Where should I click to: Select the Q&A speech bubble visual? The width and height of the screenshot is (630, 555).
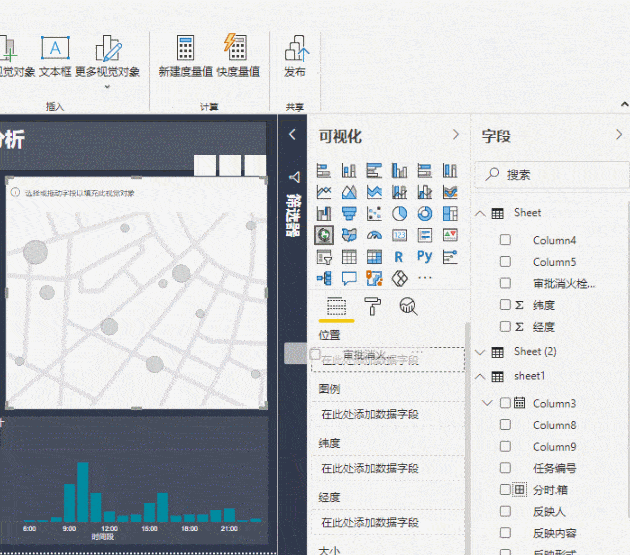click(349, 278)
